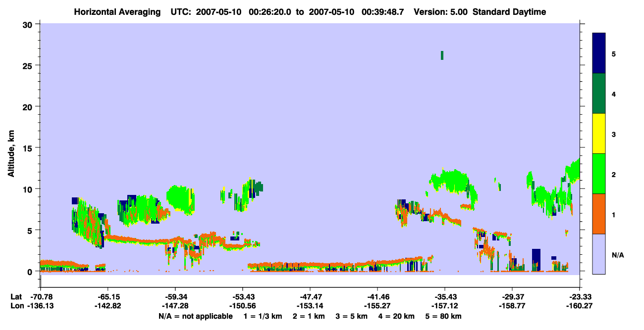Click latitude value -53.43
This screenshot has width=644, height=330.
click(x=243, y=297)
